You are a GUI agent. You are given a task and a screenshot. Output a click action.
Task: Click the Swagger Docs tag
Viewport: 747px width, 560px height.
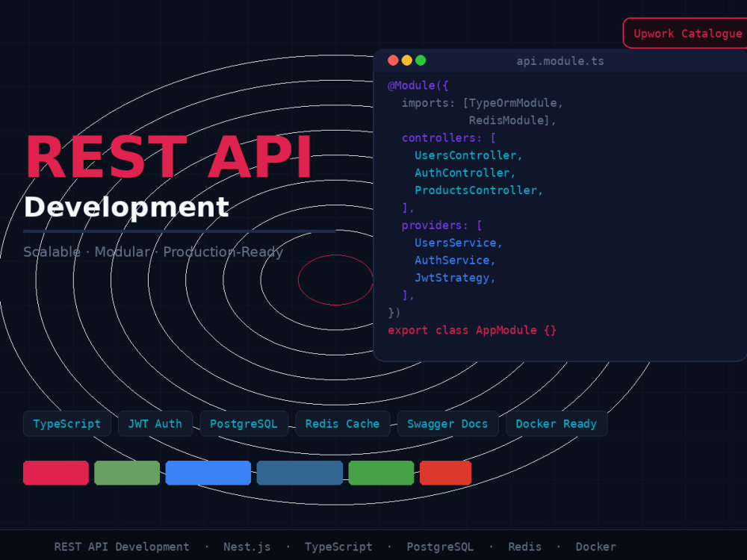click(447, 424)
